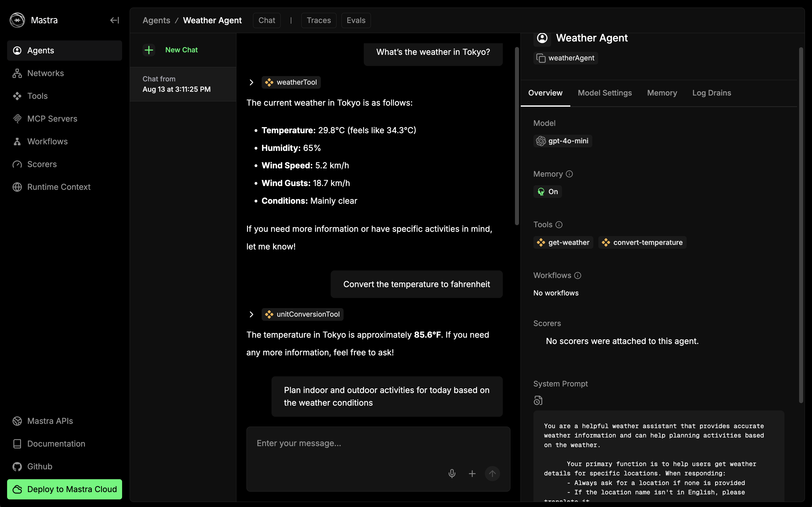Click the 85.6°F temperature value
This screenshot has width=812, height=507.
pos(427,335)
